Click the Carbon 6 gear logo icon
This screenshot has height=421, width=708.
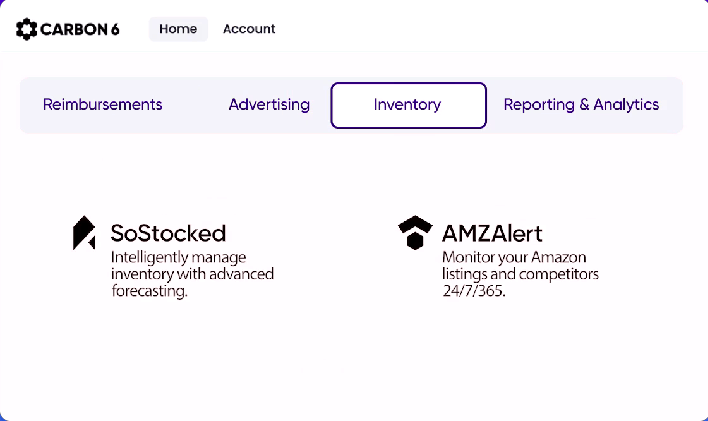click(27, 29)
